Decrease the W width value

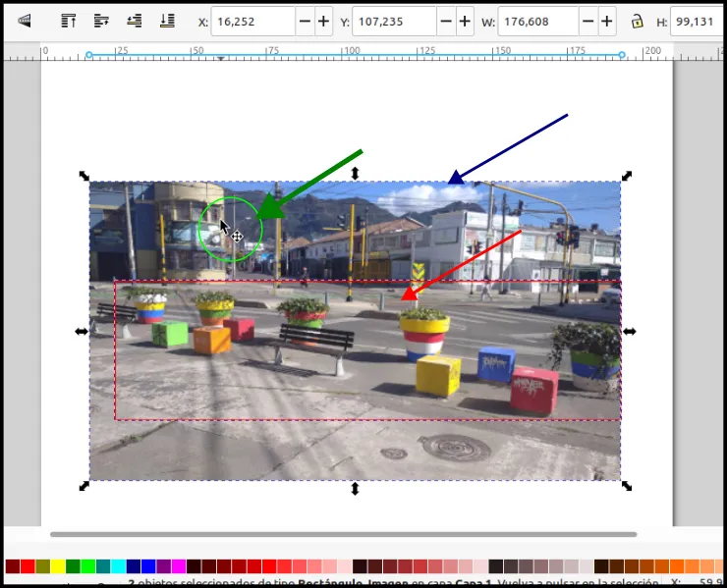coord(587,22)
